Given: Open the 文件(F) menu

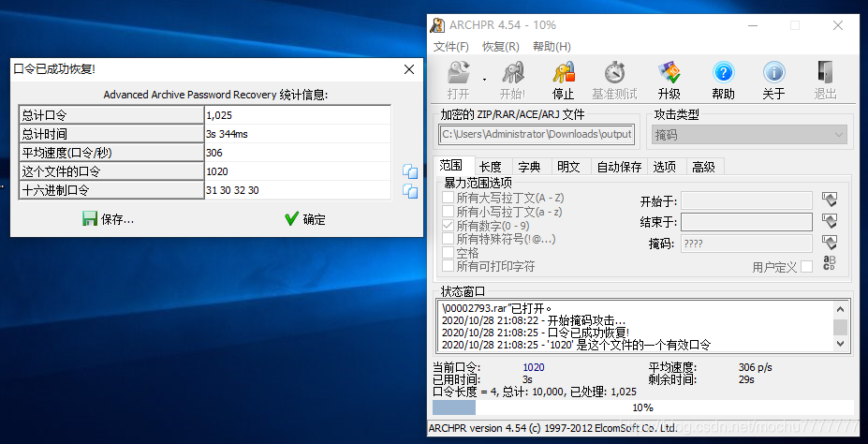Looking at the screenshot, I should 450,47.
